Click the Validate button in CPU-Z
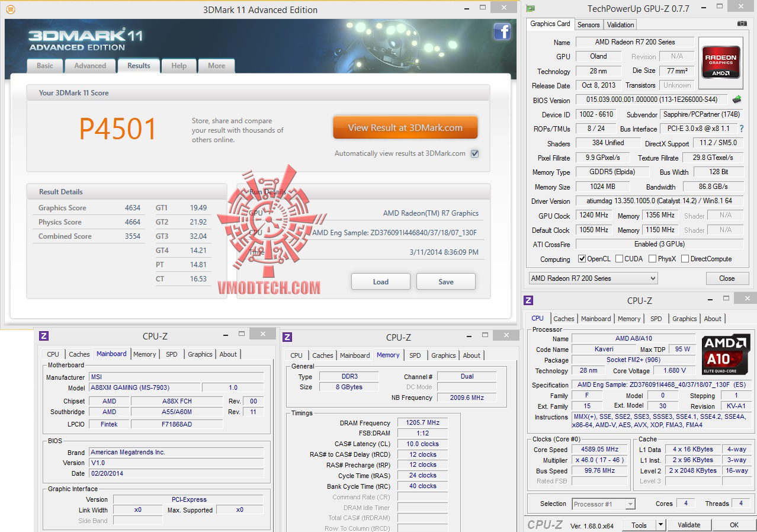Screen dimensions: 757x532 click(689, 525)
